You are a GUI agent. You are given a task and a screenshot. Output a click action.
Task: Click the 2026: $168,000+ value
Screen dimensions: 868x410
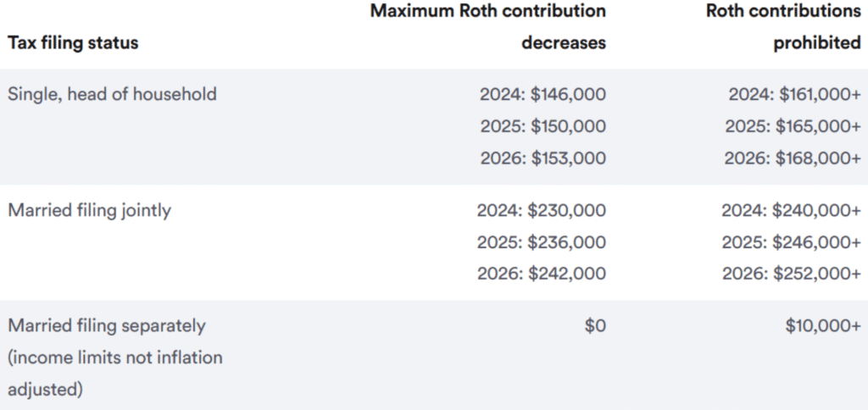click(x=793, y=158)
